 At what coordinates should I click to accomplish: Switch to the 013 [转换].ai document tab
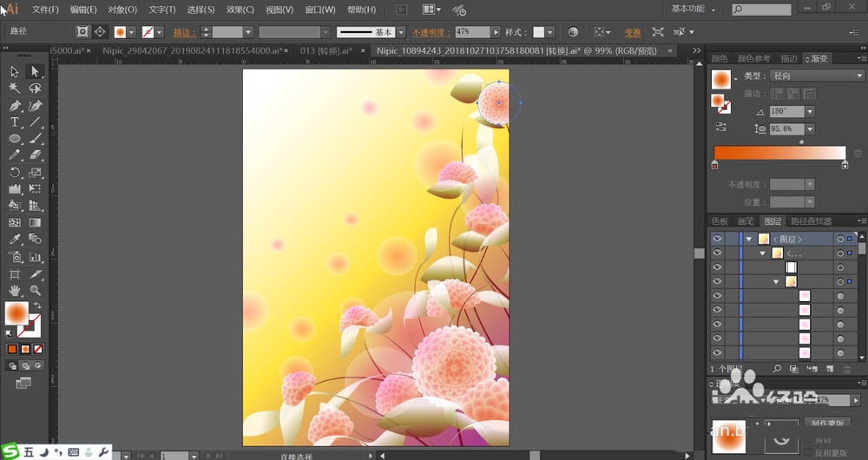326,50
